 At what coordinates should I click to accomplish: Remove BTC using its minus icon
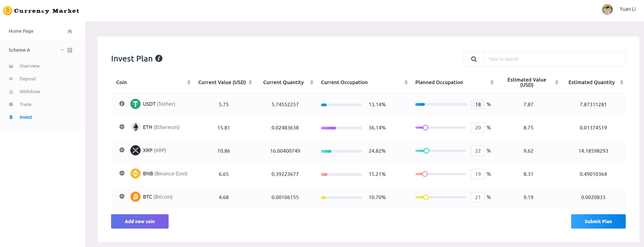coord(122,196)
